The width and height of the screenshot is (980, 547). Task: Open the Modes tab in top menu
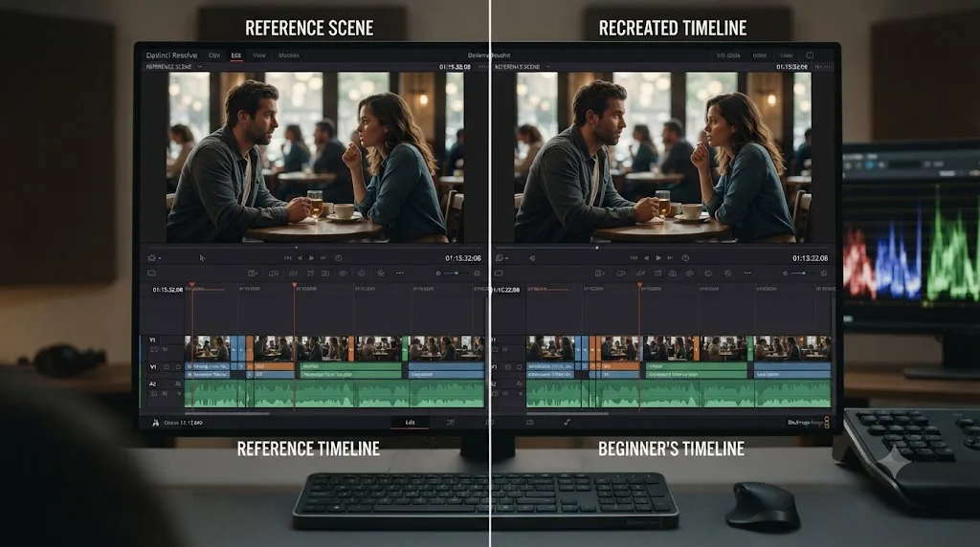pyautogui.click(x=289, y=55)
